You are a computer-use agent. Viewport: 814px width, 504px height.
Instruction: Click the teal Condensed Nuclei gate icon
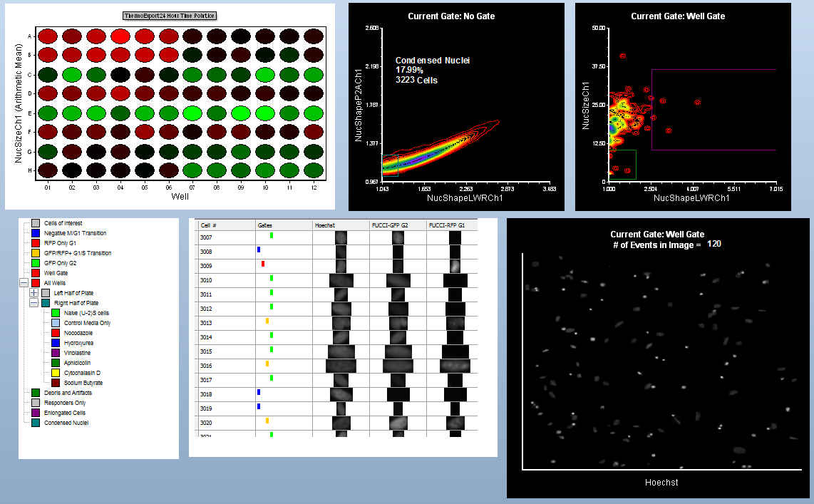click(x=36, y=423)
